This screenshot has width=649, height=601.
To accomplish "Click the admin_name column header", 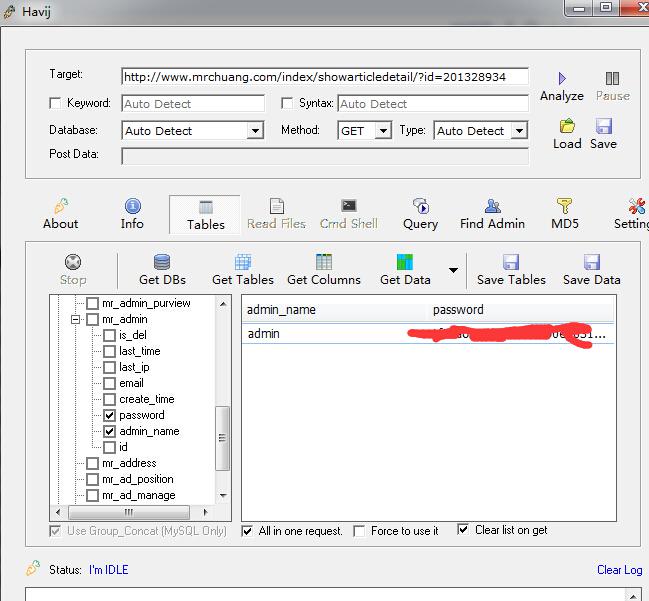I will tap(334, 310).
